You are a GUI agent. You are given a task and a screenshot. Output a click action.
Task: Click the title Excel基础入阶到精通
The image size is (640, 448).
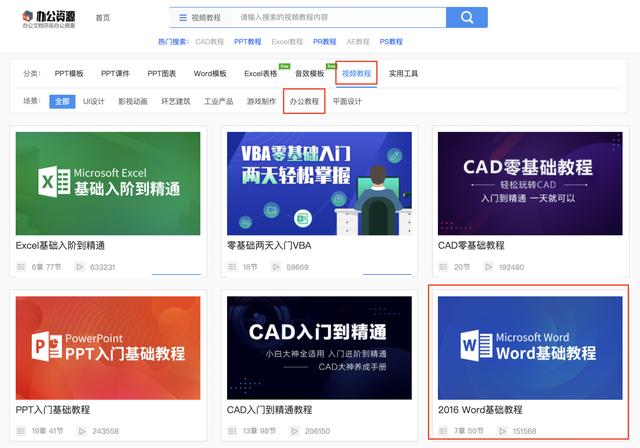pos(60,246)
